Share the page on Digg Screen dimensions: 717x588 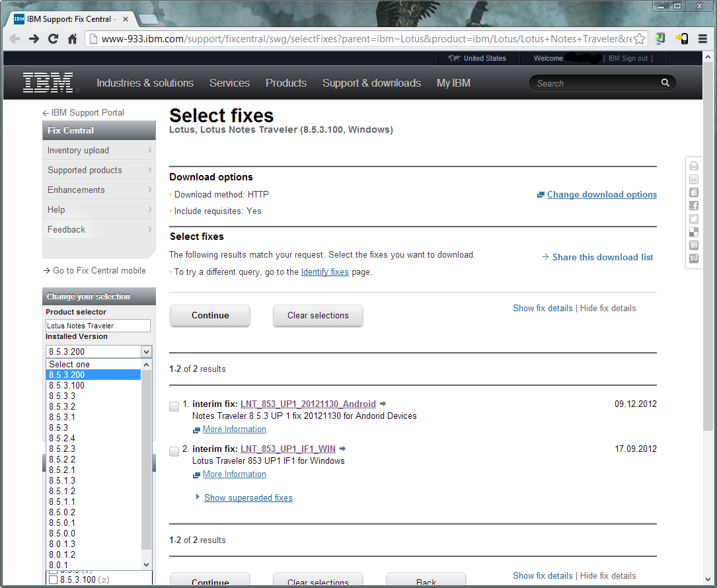[x=694, y=192]
